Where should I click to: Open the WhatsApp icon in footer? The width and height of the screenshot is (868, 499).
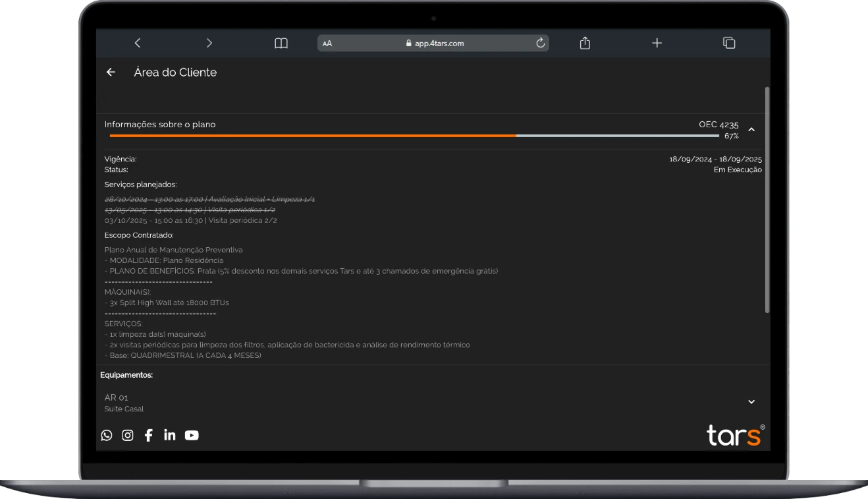(107, 435)
